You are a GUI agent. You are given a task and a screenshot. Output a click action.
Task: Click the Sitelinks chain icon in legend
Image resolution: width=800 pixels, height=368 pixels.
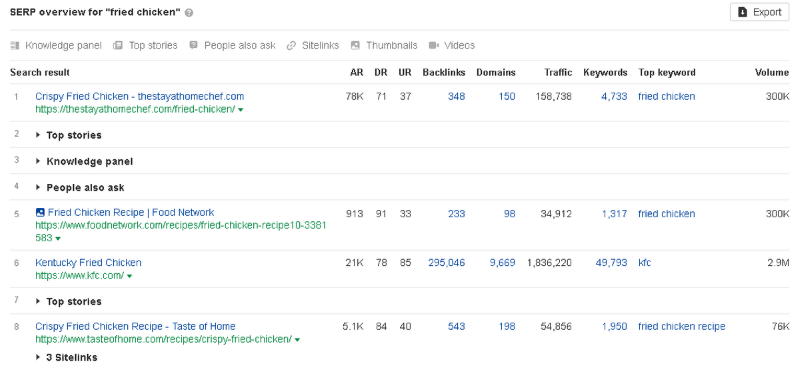click(291, 45)
